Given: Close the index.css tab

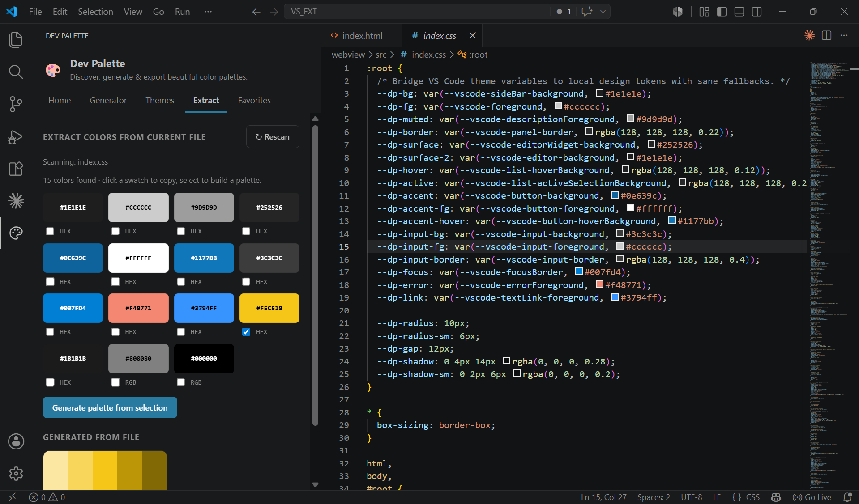Looking at the screenshot, I should coord(472,35).
